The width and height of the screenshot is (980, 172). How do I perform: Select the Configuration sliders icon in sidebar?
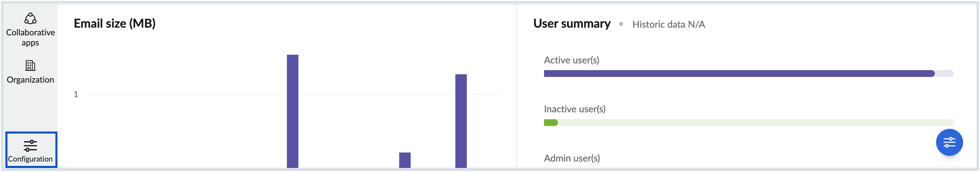coord(30,145)
